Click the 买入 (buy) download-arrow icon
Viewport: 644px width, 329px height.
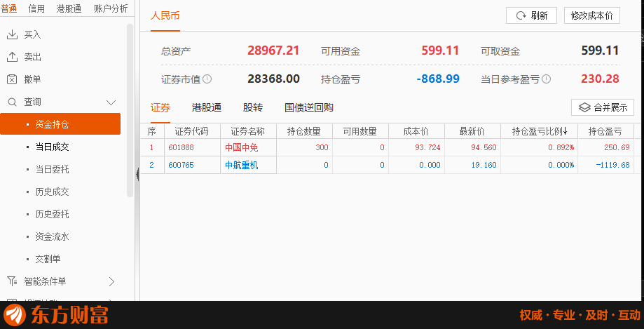click(12, 34)
